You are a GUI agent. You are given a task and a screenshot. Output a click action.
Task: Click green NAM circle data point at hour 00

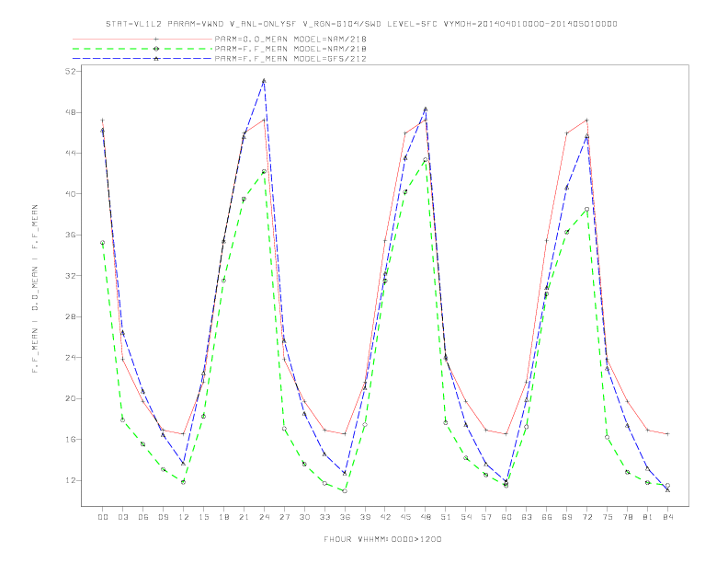tap(103, 243)
